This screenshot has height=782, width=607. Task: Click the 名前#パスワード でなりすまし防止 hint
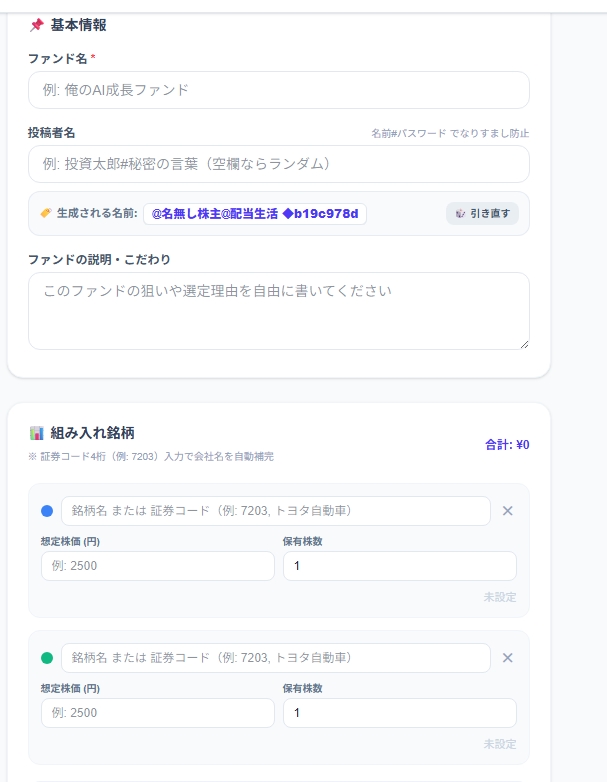[x=450, y=133]
